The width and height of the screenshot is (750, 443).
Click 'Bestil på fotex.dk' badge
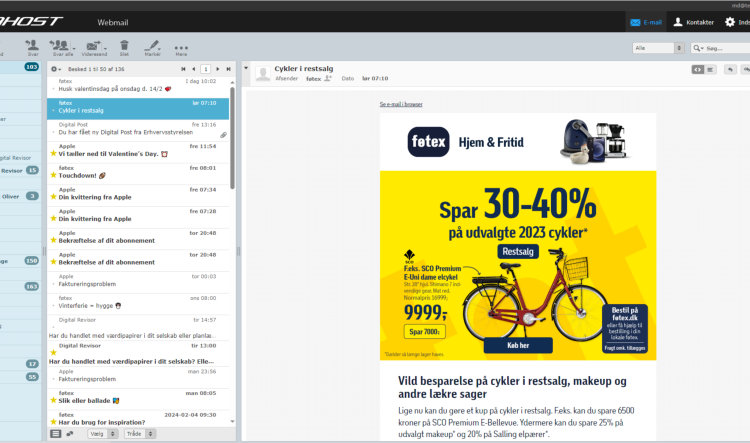click(625, 328)
